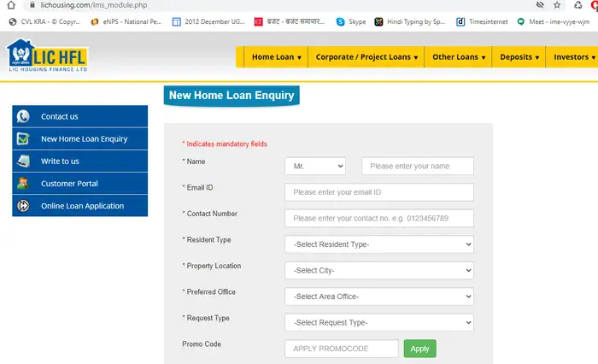Click the New Home Loan Enquiry checkmark icon

(24, 139)
